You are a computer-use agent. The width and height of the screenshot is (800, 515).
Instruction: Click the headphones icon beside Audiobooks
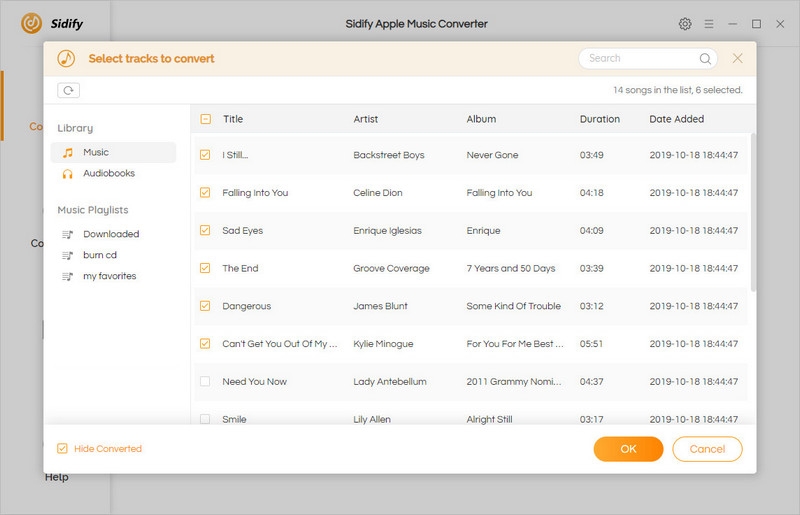click(68, 174)
